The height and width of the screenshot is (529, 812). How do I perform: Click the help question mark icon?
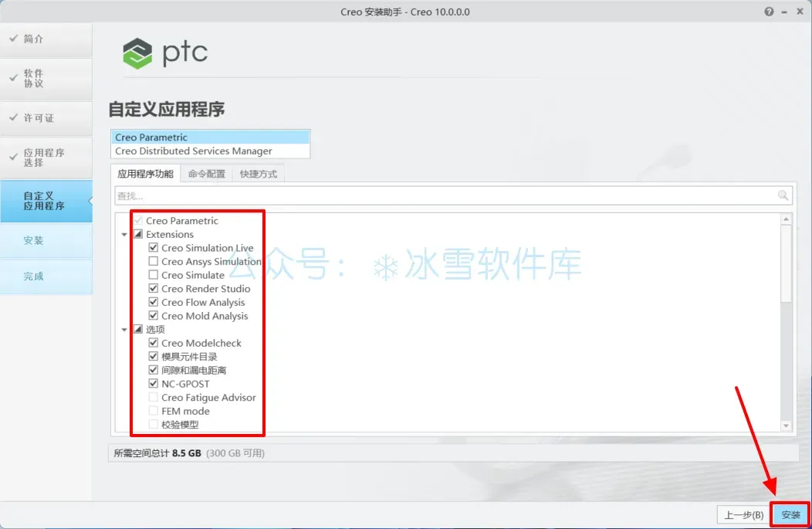pyautogui.click(x=769, y=12)
